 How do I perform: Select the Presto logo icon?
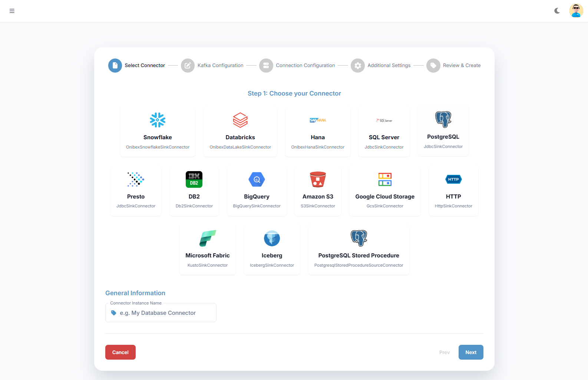(x=136, y=179)
